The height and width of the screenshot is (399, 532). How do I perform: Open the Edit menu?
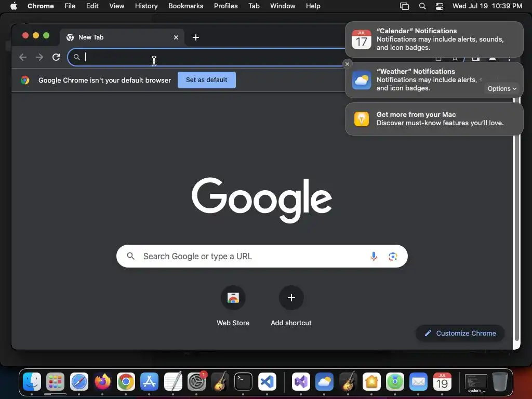[x=92, y=6]
